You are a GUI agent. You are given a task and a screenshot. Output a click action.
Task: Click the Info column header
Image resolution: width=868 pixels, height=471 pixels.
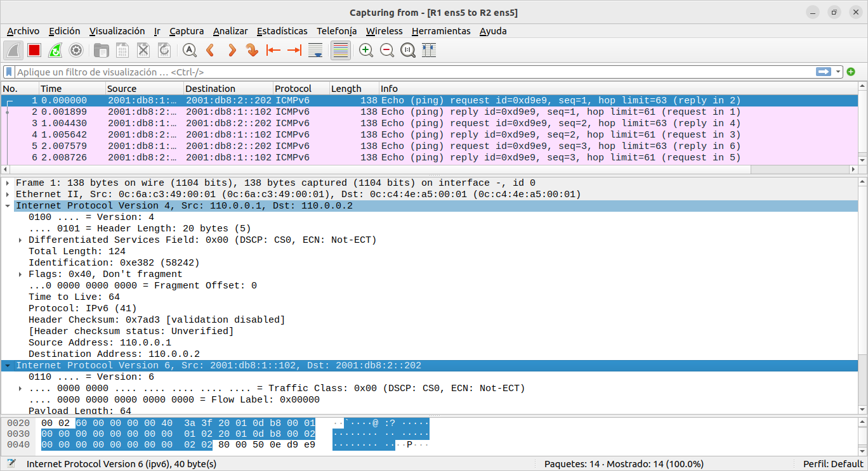(x=618, y=89)
